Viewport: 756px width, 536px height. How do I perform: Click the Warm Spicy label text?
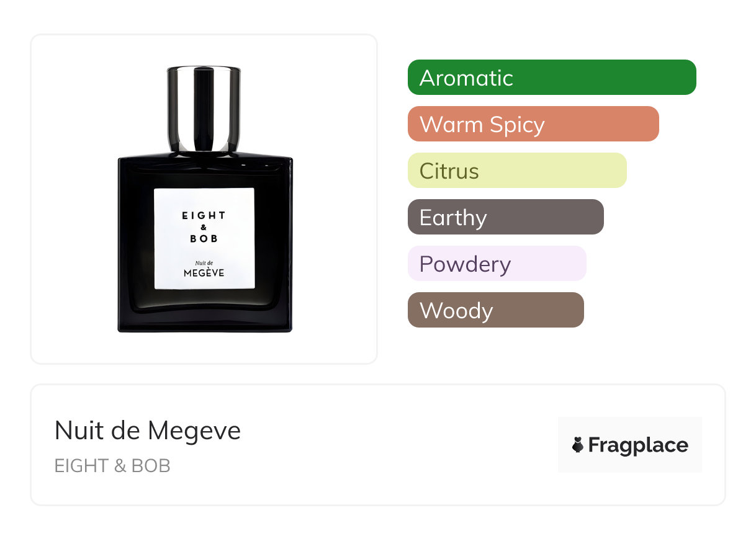coord(482,125)
